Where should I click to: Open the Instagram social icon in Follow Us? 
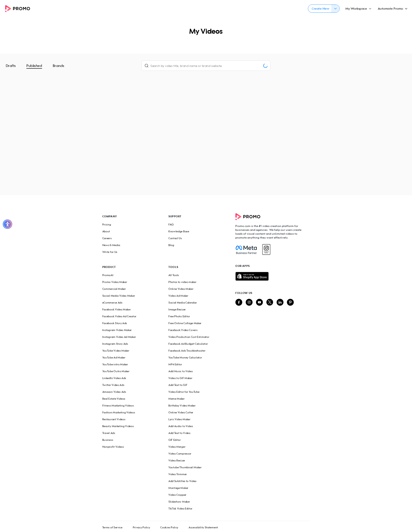pos(249,302)
